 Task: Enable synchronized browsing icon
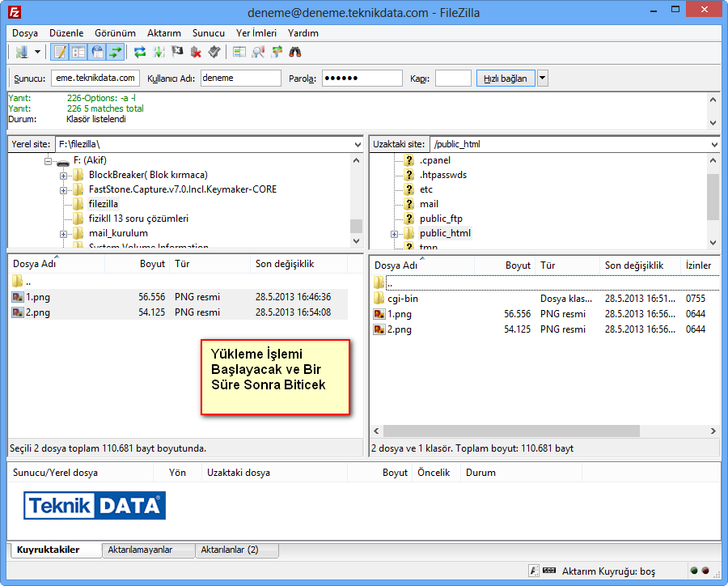[277, 52]
